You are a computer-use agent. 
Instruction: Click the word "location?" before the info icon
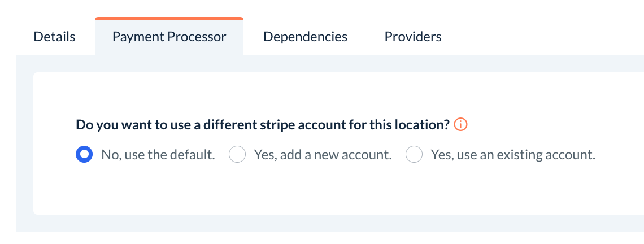coord(422,125)
